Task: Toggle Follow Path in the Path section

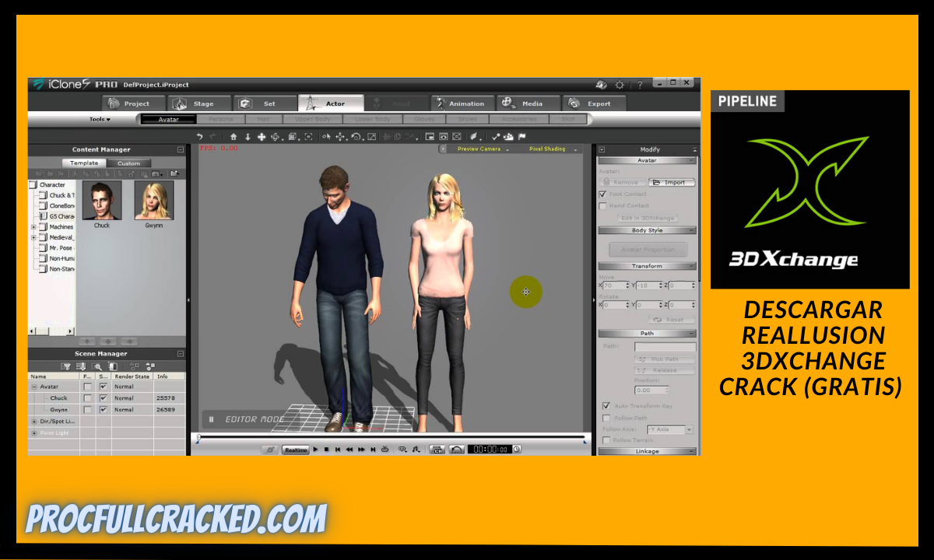Action: (606, 418)
